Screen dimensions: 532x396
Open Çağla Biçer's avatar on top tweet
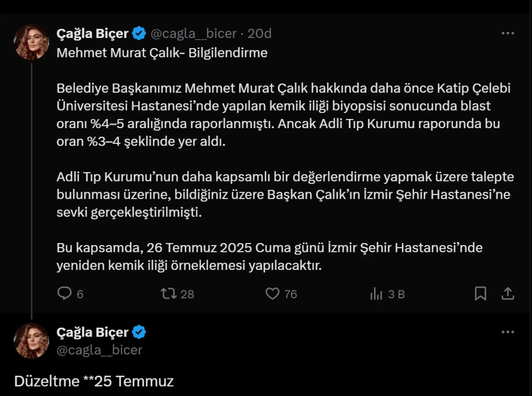point(32,42)
